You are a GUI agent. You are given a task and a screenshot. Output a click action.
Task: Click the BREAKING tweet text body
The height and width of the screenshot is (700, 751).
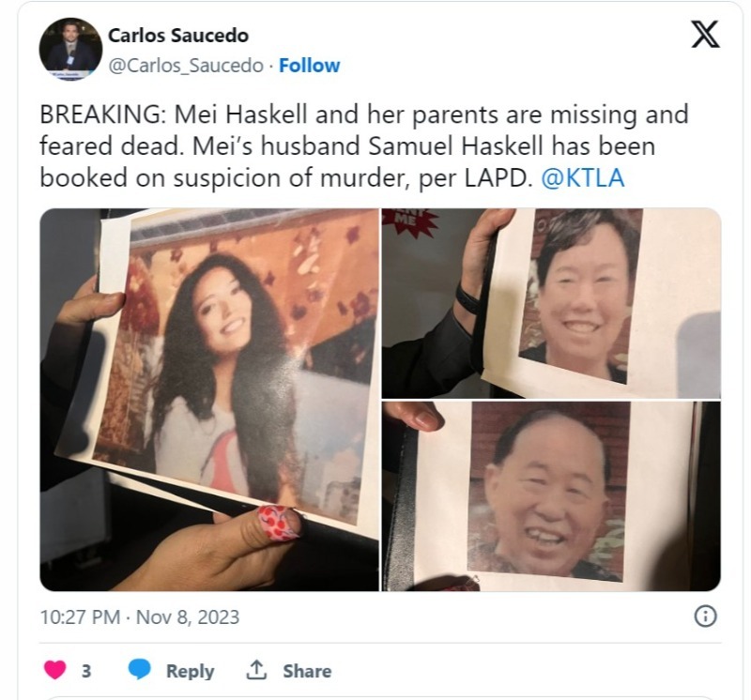[x=364, y=146]
